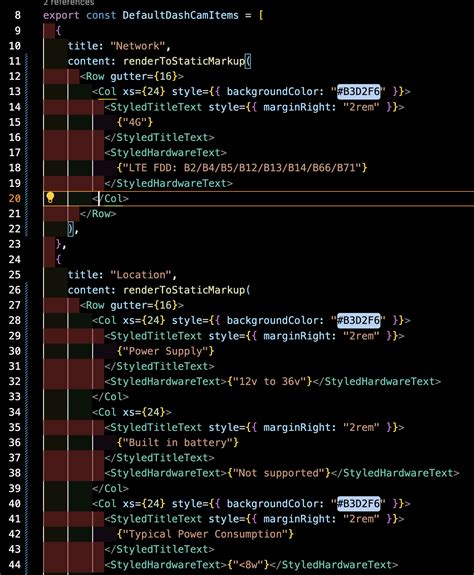Screen dimensions: 474x575
Task: Click the closing Row tag on line 21
Action: (98, 213)
